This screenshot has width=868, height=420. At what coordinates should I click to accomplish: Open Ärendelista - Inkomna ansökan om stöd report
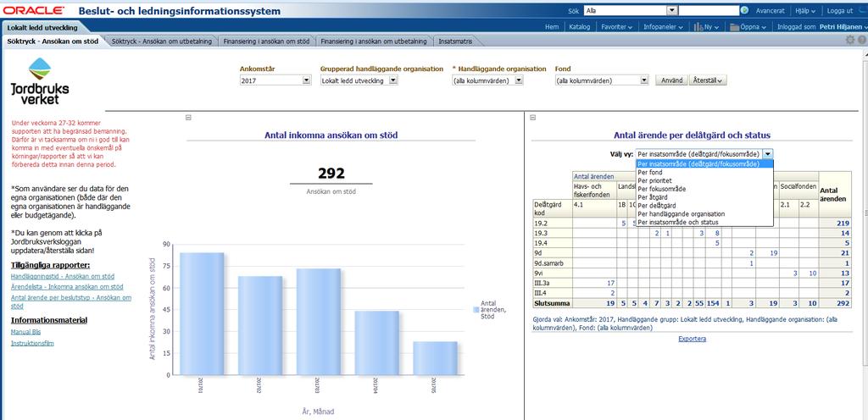[67, 287]
